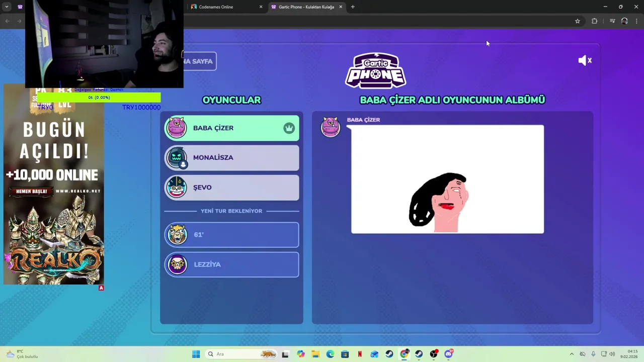The height and width of the screenshot is (362, 644).
Task: Select ŞEVO's avatar in players list
Action: [177, 188]
